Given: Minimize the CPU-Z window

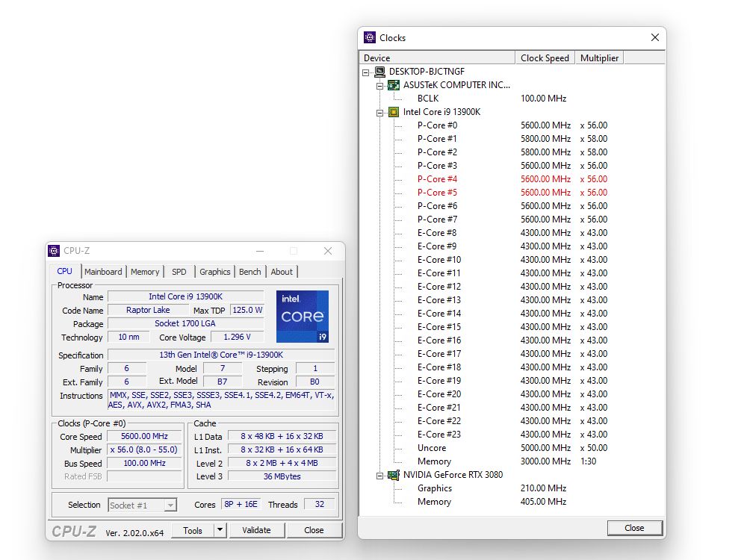Looking at the screenshot, I should pyautogui.click(x=260, y=251).
